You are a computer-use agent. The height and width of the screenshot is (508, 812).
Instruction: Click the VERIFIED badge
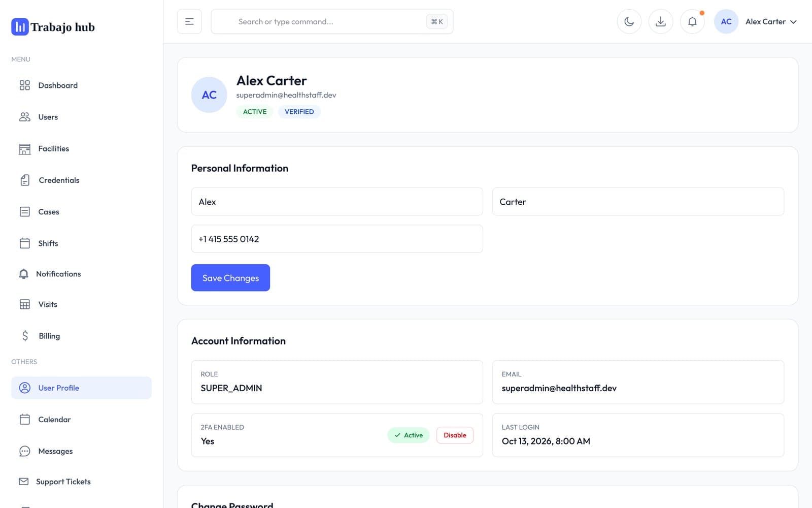[x=299, y=112]
